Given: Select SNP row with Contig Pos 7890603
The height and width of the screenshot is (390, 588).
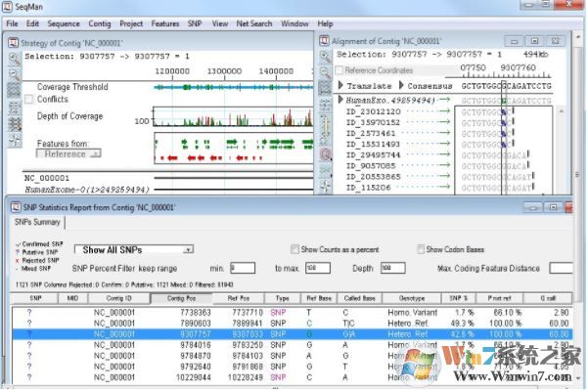Looking at the screenshot, I should click(x=293, y=324).
